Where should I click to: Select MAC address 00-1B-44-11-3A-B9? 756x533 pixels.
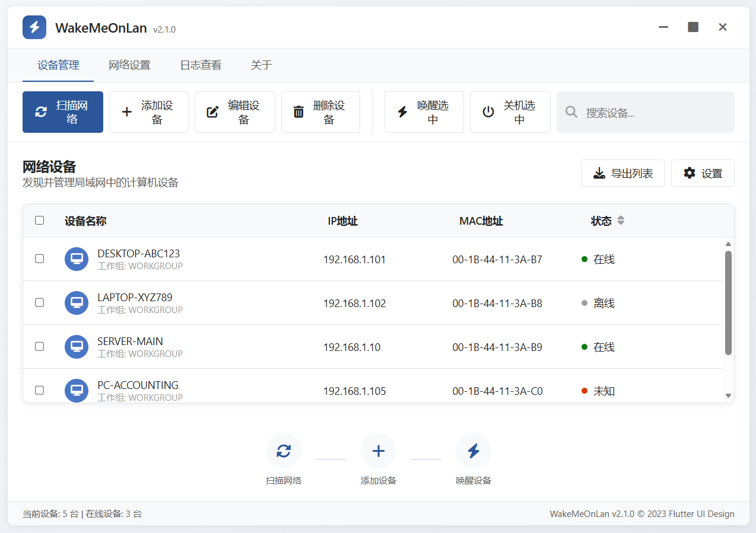497,347
